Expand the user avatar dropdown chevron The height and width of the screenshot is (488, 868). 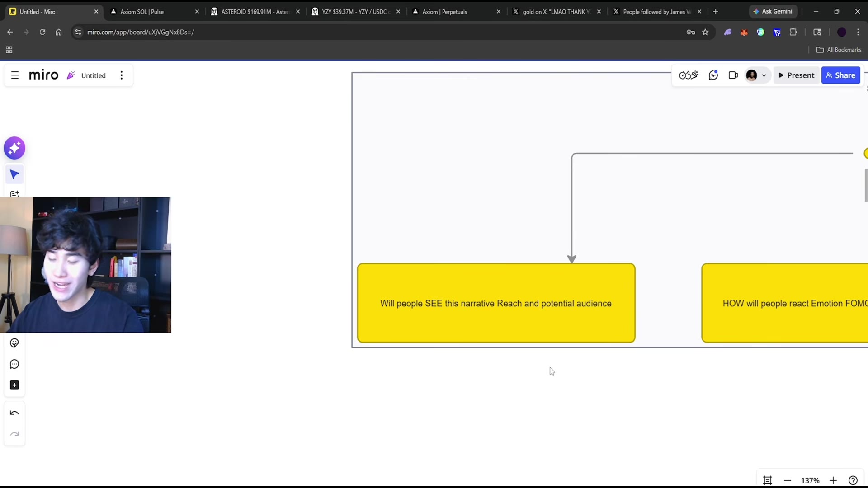click(x=764, y=75)
